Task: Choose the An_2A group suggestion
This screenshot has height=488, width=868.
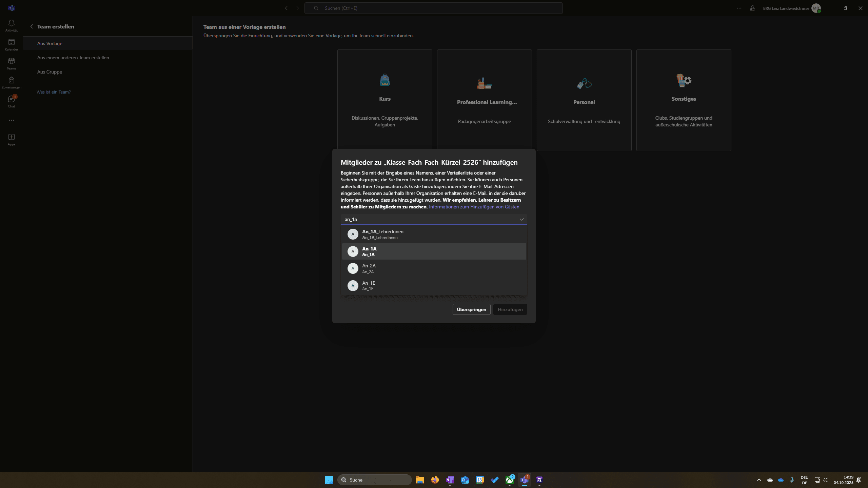Action: [434, 268]
